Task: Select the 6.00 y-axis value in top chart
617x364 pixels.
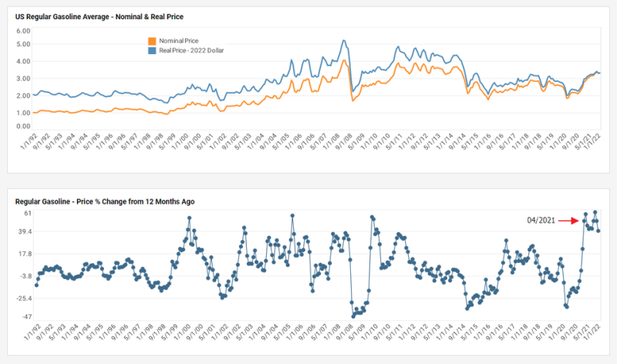Action: click(x=23, y=31)
